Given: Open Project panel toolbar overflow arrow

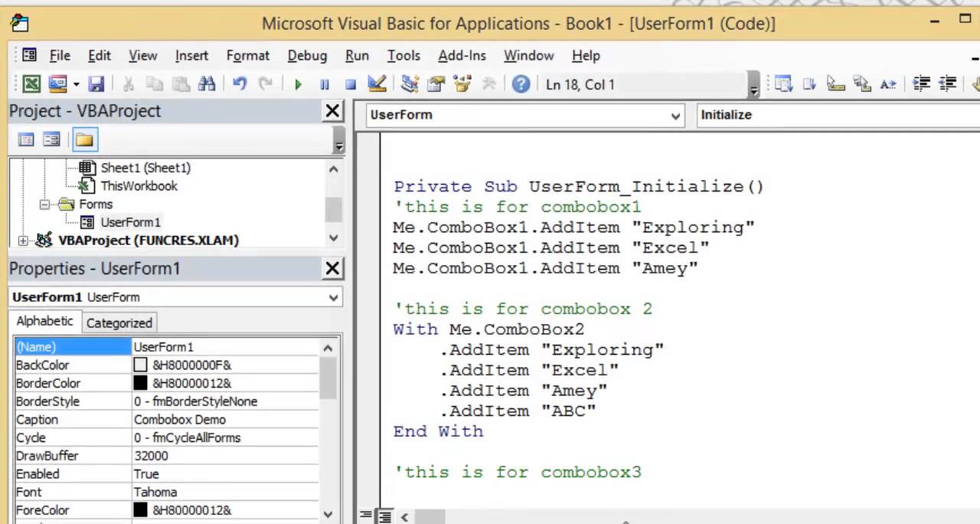Looking at the screenshot, I should pos(339,142).
